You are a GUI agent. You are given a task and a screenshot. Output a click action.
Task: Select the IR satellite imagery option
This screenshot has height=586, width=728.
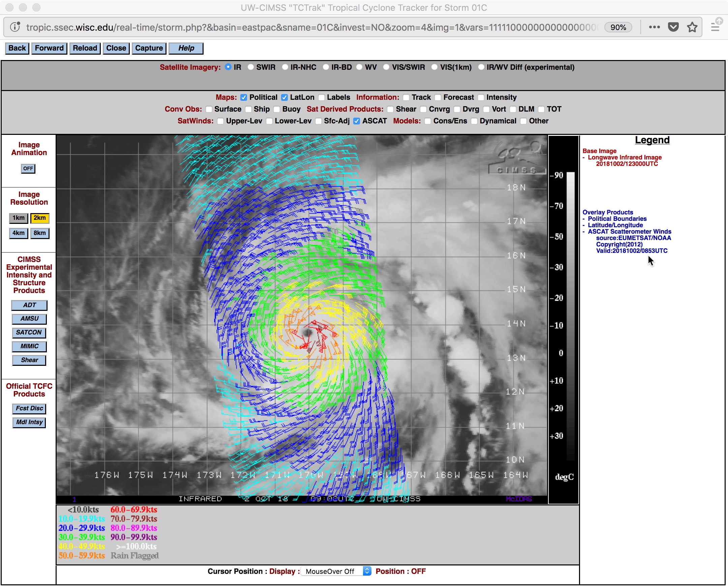tap(228, 67)
